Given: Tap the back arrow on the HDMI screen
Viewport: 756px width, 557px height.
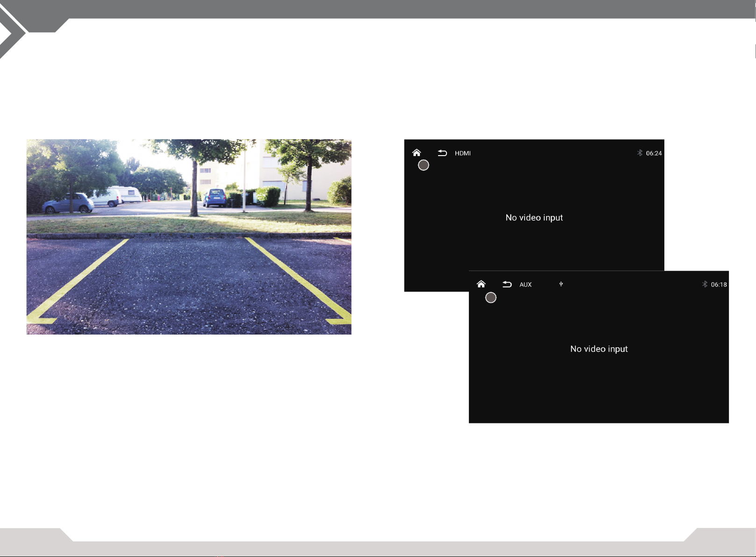Looking at the screenshot, I should tap(442, 153).
